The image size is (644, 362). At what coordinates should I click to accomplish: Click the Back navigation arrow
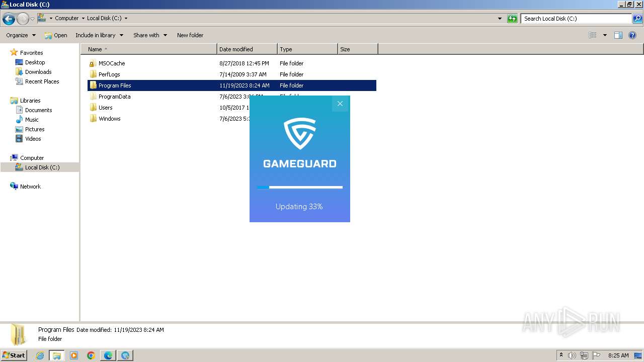pyautogui.click(x=9, y=19)
